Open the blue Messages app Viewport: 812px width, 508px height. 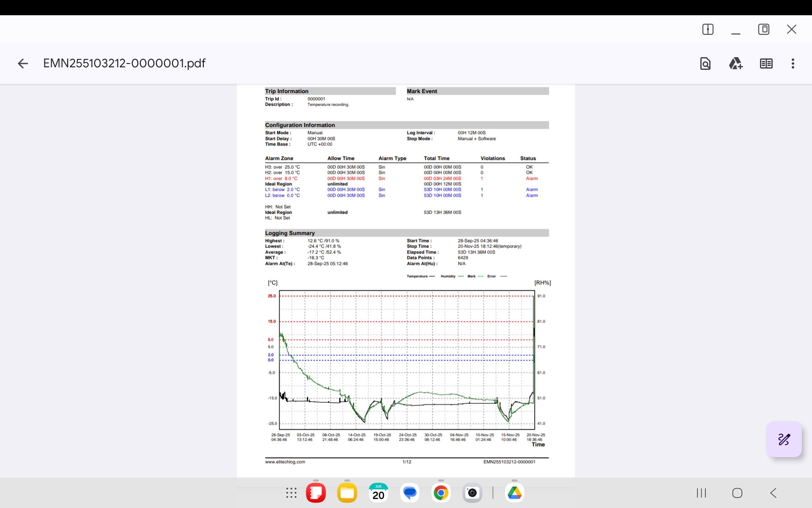coord(409,493)
